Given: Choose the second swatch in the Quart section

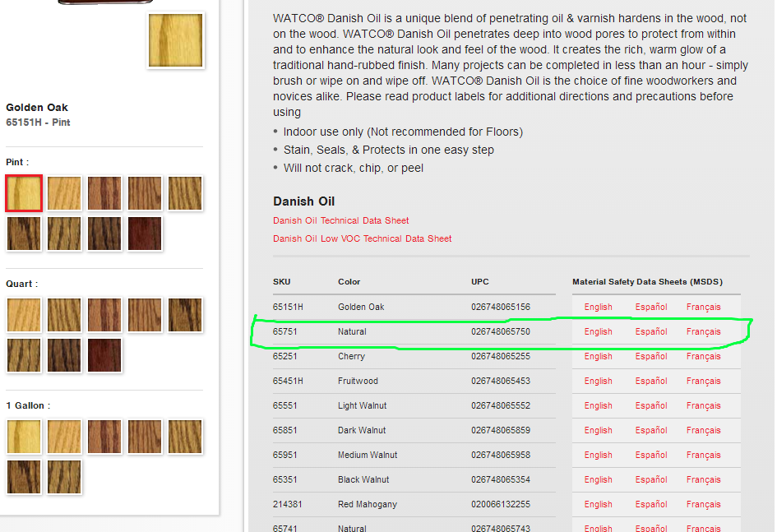Looking at the screenshot, I should (64, 315).
